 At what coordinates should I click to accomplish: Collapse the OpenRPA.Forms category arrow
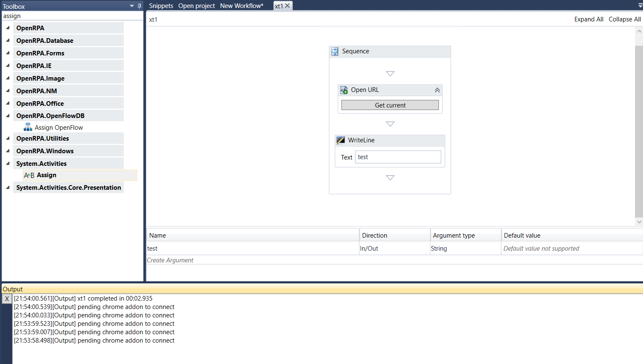click(x=8, y=53)
